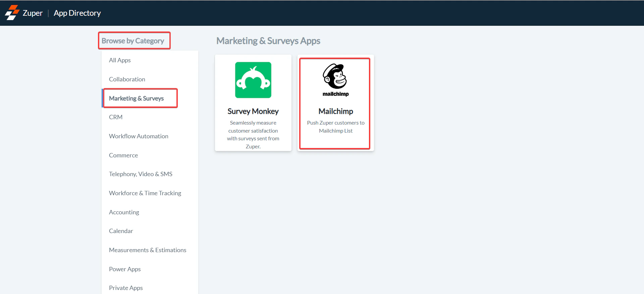Viewport: 644px width, 294px height.
Task: Click the Marketing & Surveys Apps heading
Action: 268,41
